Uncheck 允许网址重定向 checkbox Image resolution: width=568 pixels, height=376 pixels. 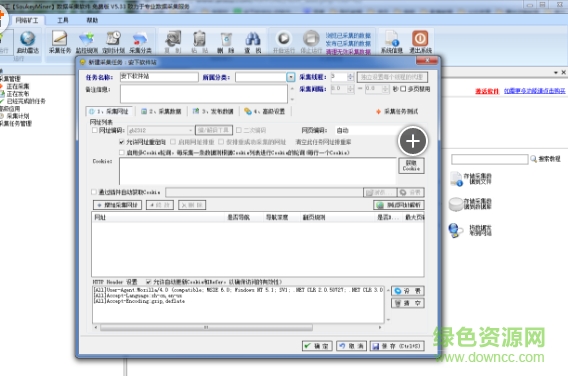[x=122, y=142]
